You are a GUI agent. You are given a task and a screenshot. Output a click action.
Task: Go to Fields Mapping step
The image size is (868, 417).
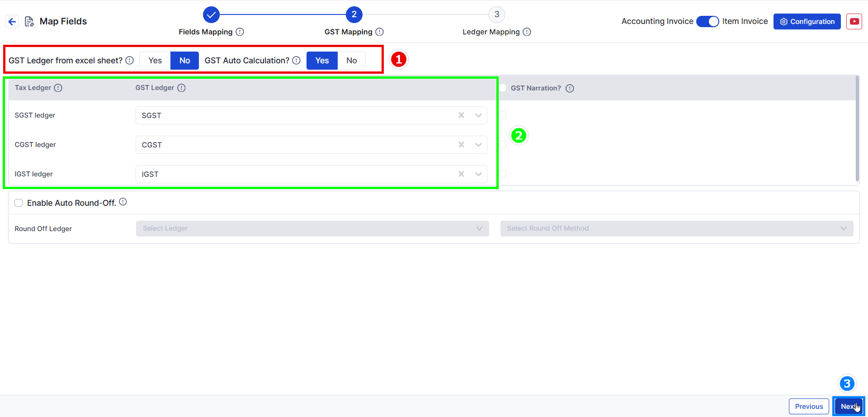[211, 14]
